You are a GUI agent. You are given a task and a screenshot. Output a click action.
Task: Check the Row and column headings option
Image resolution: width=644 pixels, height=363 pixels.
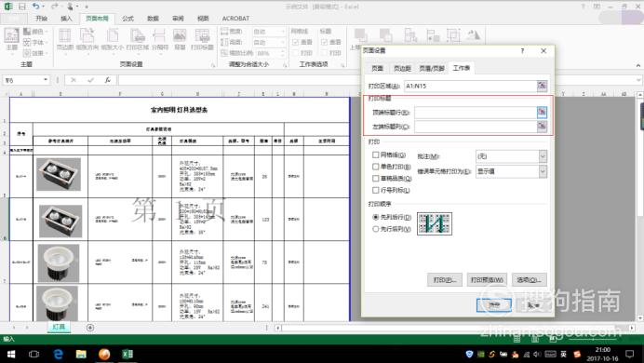tap(375, 190)
